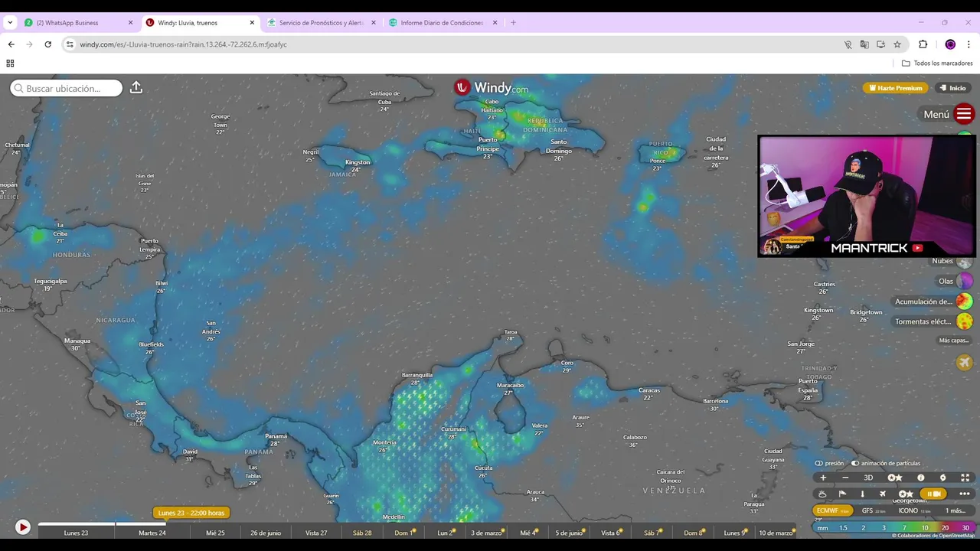Click the translate page icon in address bar
The image size is (980, 551).
coord(864,44)
